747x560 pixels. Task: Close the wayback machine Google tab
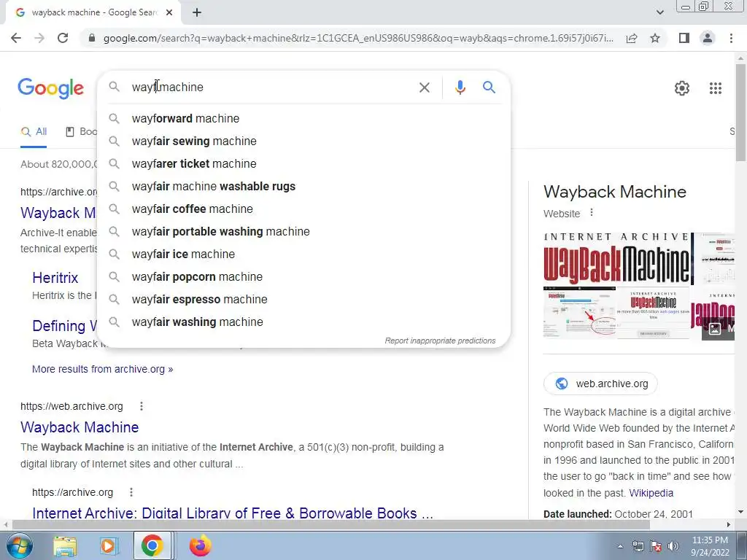click(x=169, y=12)
